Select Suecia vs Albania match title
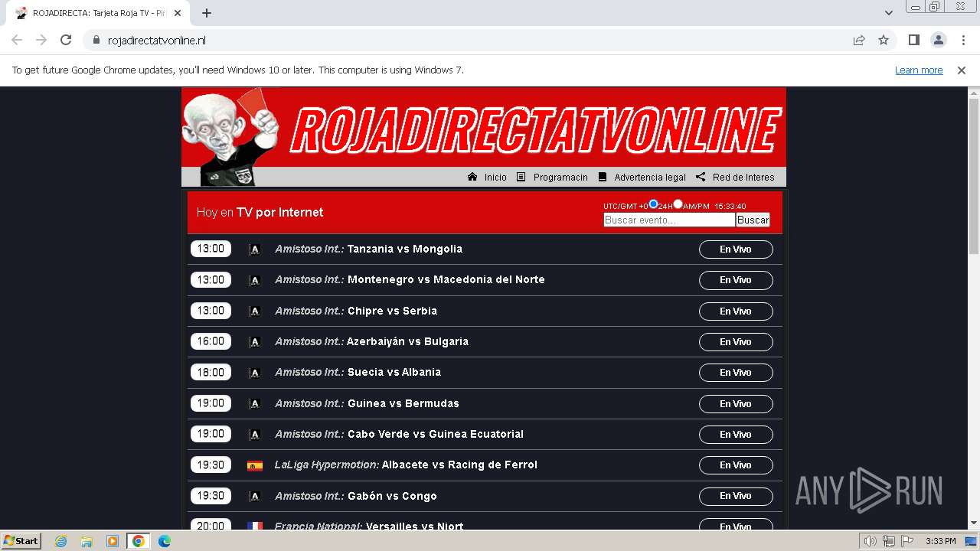980x551 pixels. click(394, 372)
